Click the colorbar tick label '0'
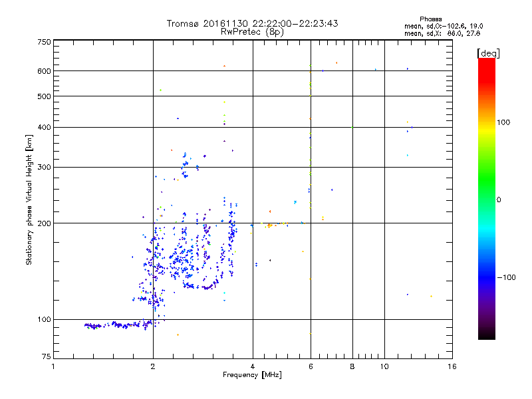Screen dimensions: 532x399 [x=499, y=200]
